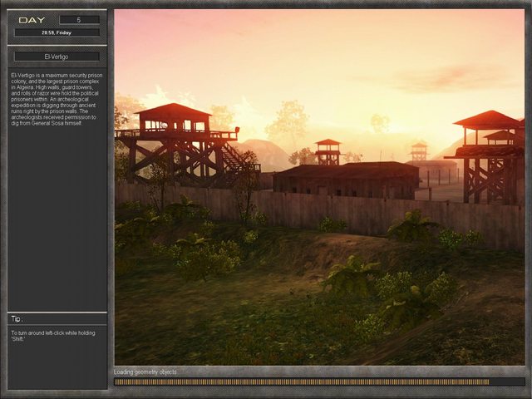Click the time display '20:59, Friday'
Image resolution: width=532 pixels, height=399 pixels.
click(57, 32)
